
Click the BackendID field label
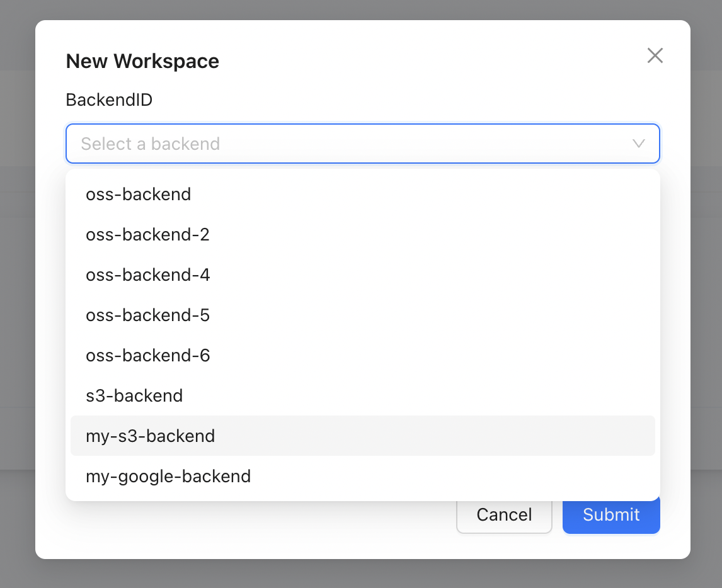pos(109,99)
